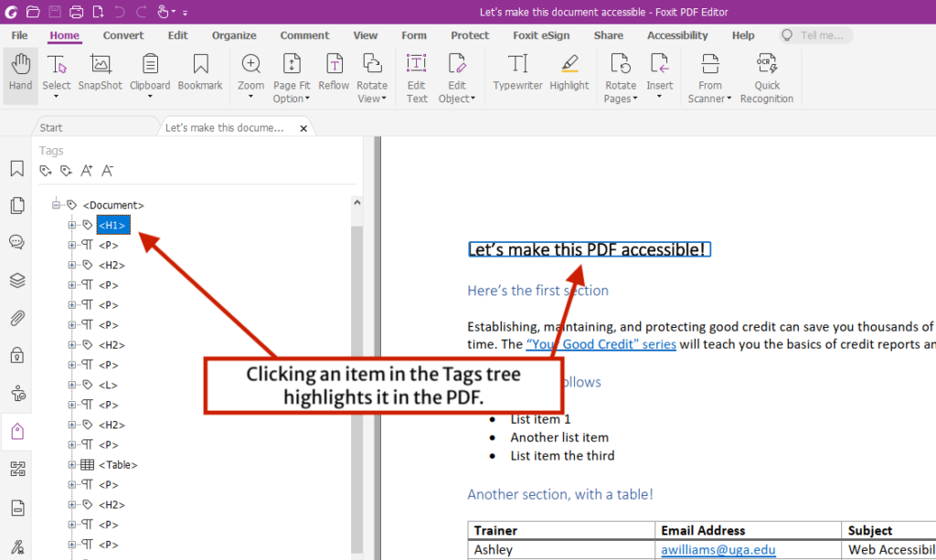The width and height of the screenshot is (936, 560).
Task: Select the Edit Object tool
Action: (457, 73)
